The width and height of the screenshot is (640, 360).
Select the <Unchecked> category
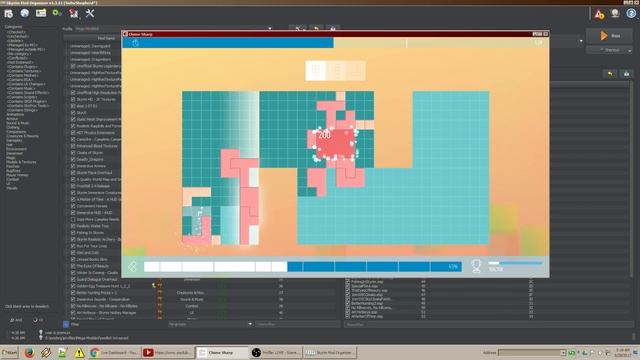coord(18,36)
